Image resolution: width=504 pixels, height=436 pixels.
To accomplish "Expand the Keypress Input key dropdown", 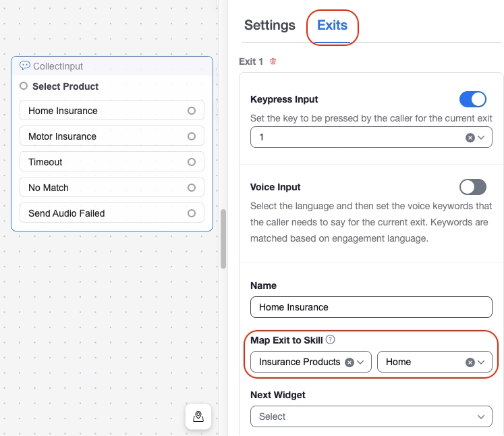I will [481, 137].
